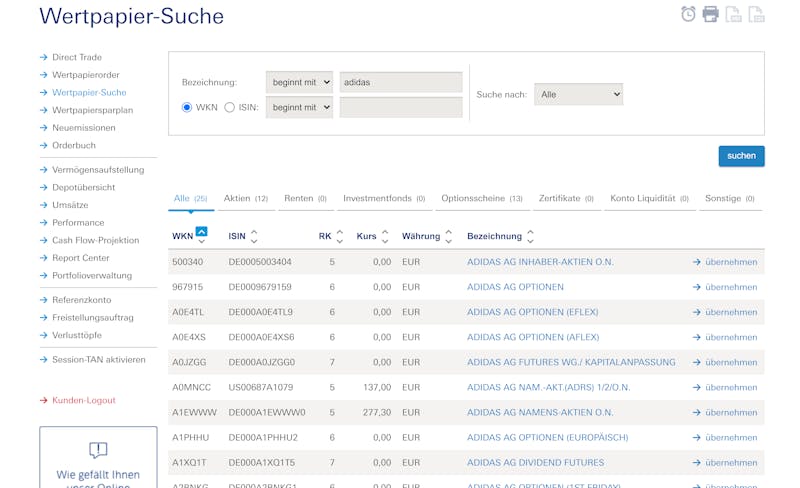Click the feedback speech bubble icon
Image resolution: width=800 pixels, height=488 pixels.
98,450
